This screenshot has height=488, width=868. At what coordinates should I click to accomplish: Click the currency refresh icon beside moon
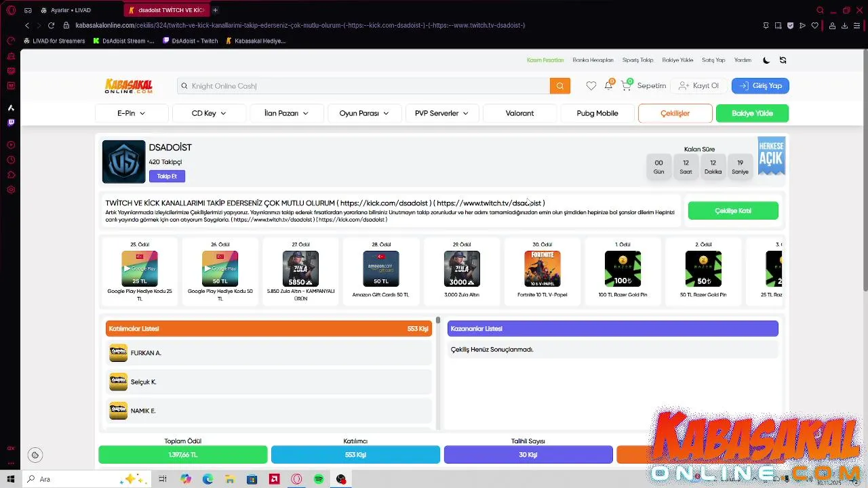pyautogui.click(x=783, y=60)
